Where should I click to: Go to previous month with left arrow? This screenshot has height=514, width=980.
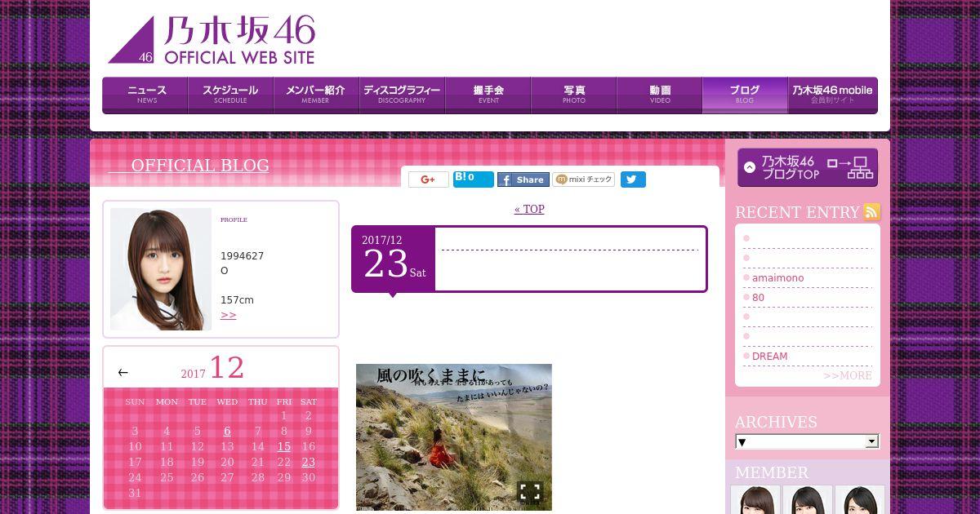[x=123, y=373]
